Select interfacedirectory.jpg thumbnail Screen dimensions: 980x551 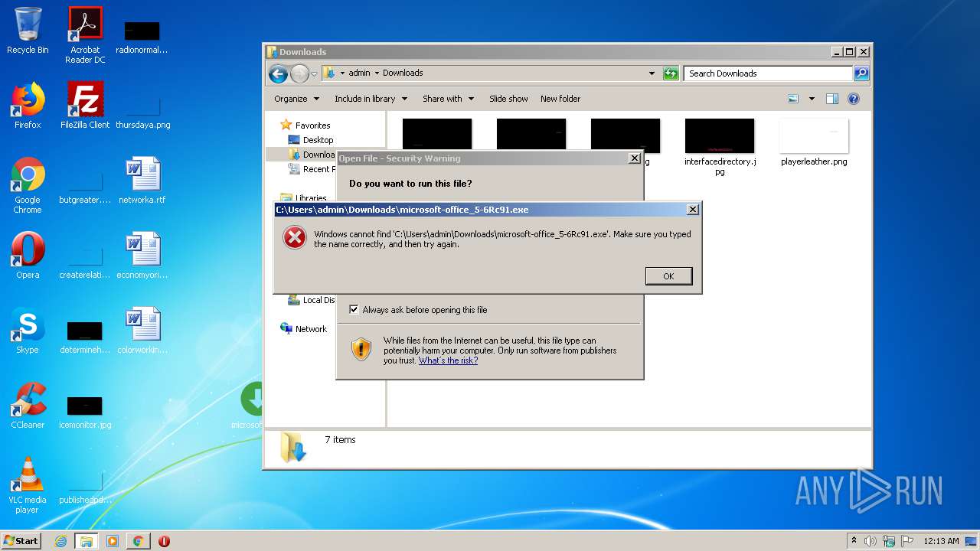click(x=720, y=147)
